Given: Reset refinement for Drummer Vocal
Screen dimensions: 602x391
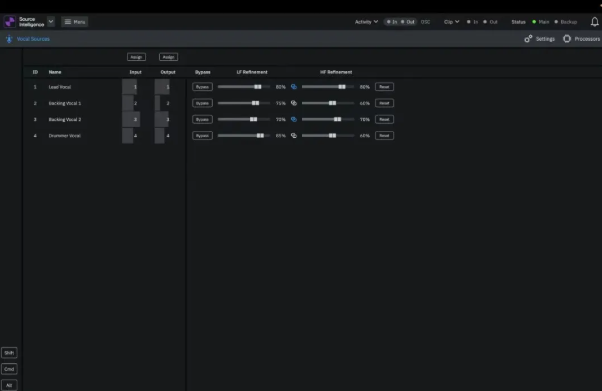Looking at the screenshot, I should (x=384, y=136).
